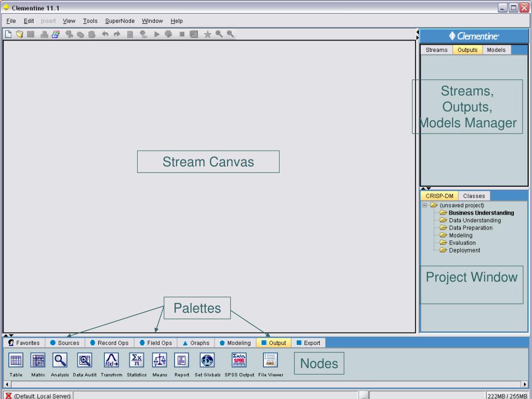
Task: Open the Help menu
Action: coord(177,21)
